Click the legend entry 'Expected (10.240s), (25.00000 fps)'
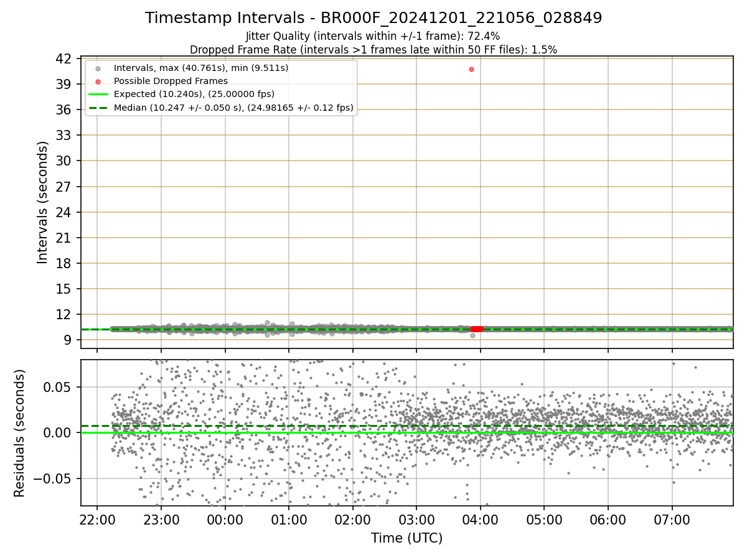 194,95
